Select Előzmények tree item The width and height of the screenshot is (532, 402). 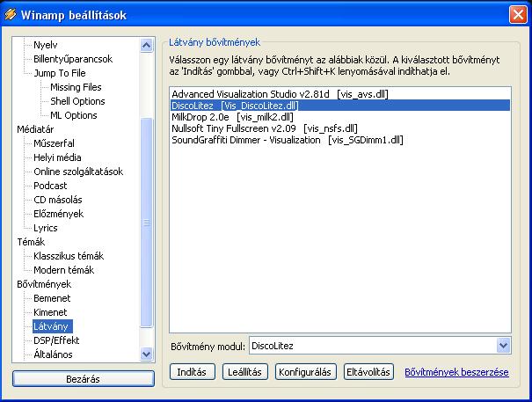pos(58,214)
